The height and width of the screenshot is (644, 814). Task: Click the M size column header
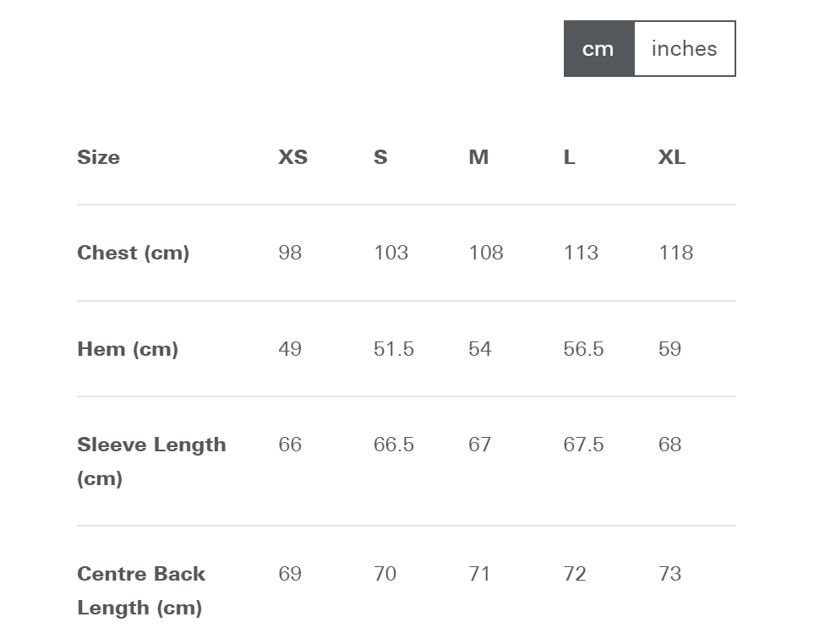tap(478, 156)
